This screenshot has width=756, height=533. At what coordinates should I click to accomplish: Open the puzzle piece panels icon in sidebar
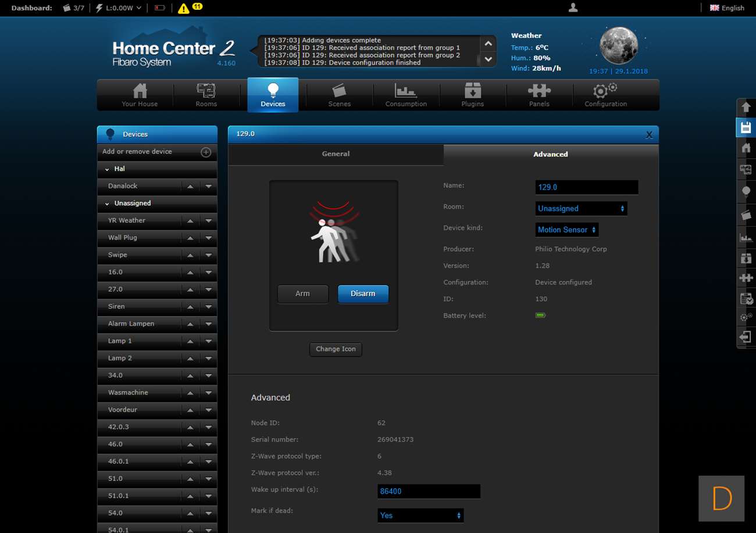pyautogui.click(x=746, y=278)
